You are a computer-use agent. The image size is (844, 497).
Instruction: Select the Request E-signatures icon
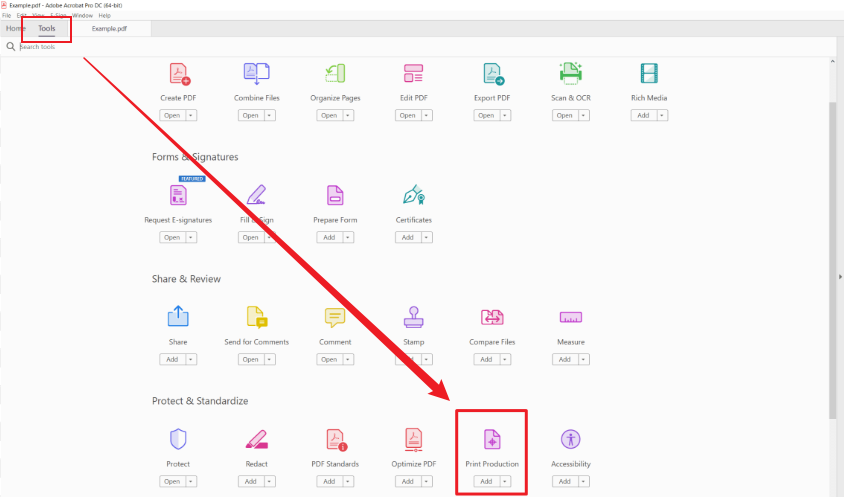click(x=178, y=195)
